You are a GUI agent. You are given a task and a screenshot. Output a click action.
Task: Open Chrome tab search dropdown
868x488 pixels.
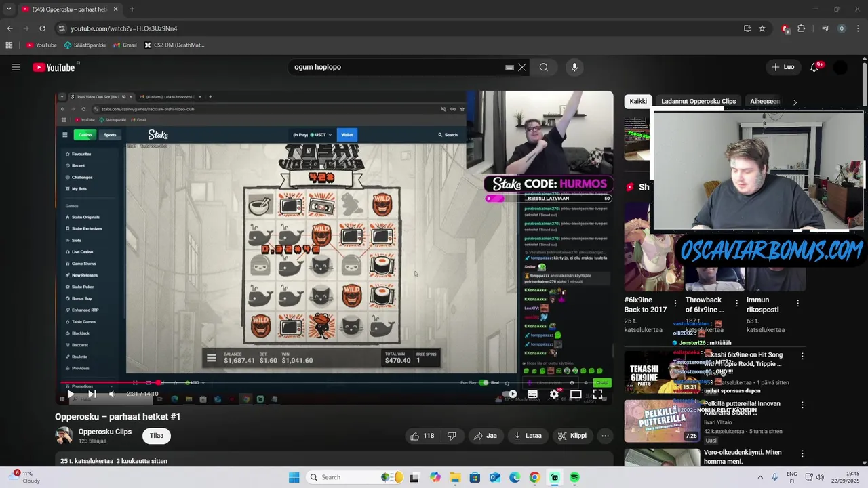[x=9, y=9]
